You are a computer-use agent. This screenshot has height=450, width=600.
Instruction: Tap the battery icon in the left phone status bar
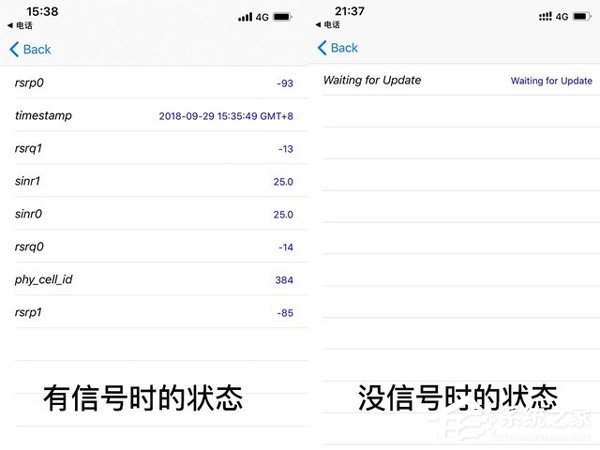point(282,17)
